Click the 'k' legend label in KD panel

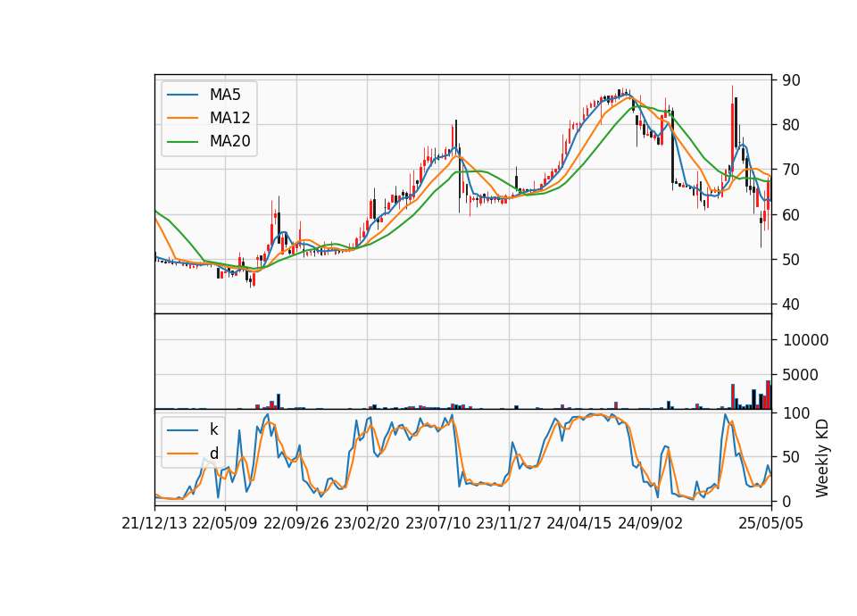[x=213, y=429]
